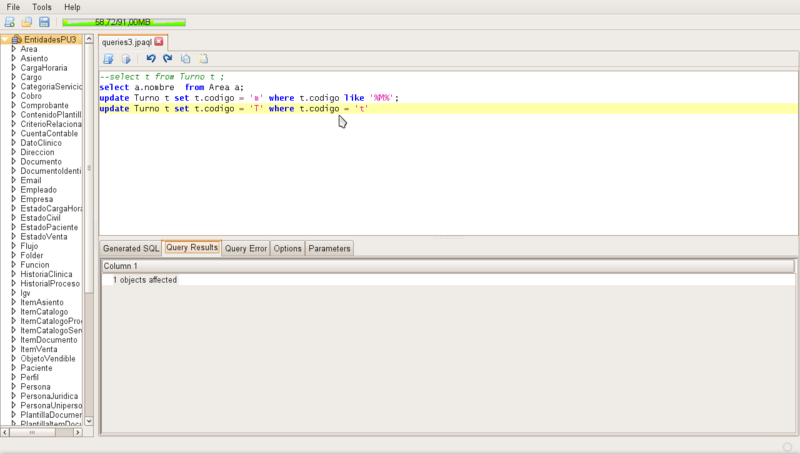Undo the last edit
800x454 pixels.
pyautogui.click(x=151, y=59)
